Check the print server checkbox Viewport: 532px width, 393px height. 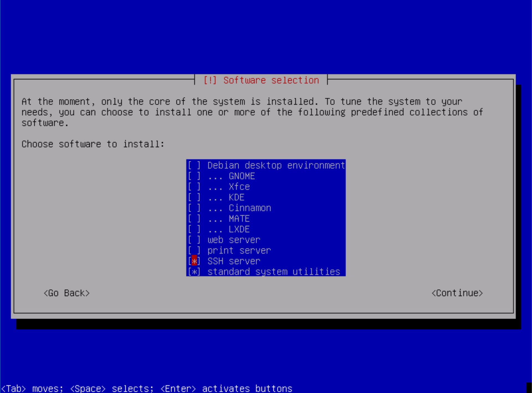pyautogui.click(x=194, y=251)
